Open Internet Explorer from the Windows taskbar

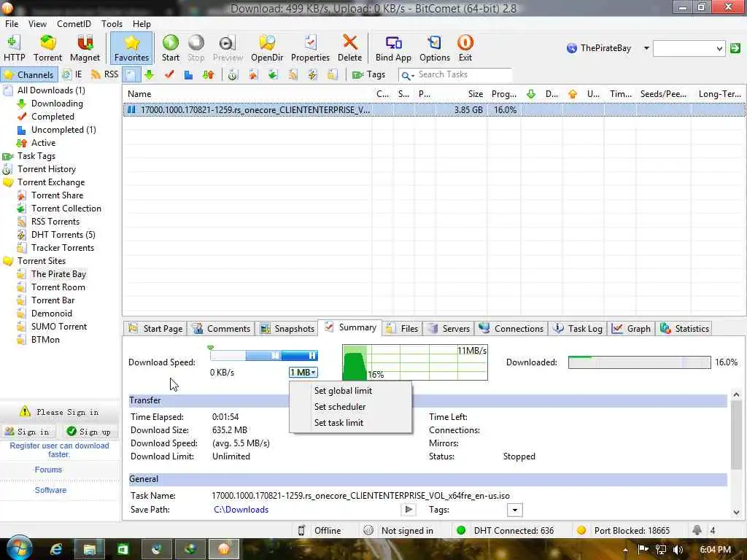click(56, 550)
